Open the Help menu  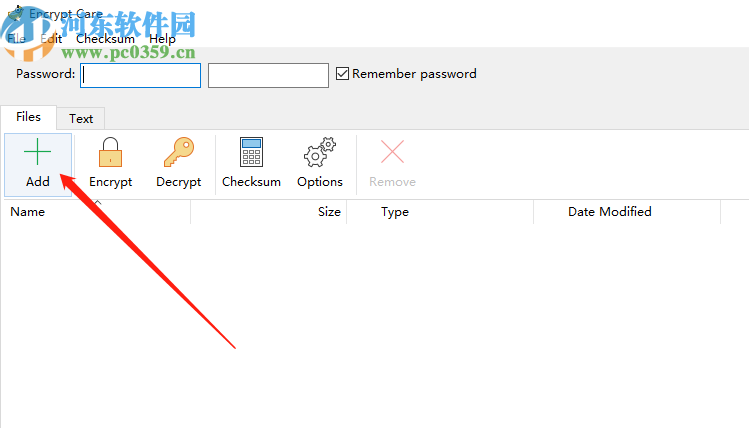coord(162,39)
